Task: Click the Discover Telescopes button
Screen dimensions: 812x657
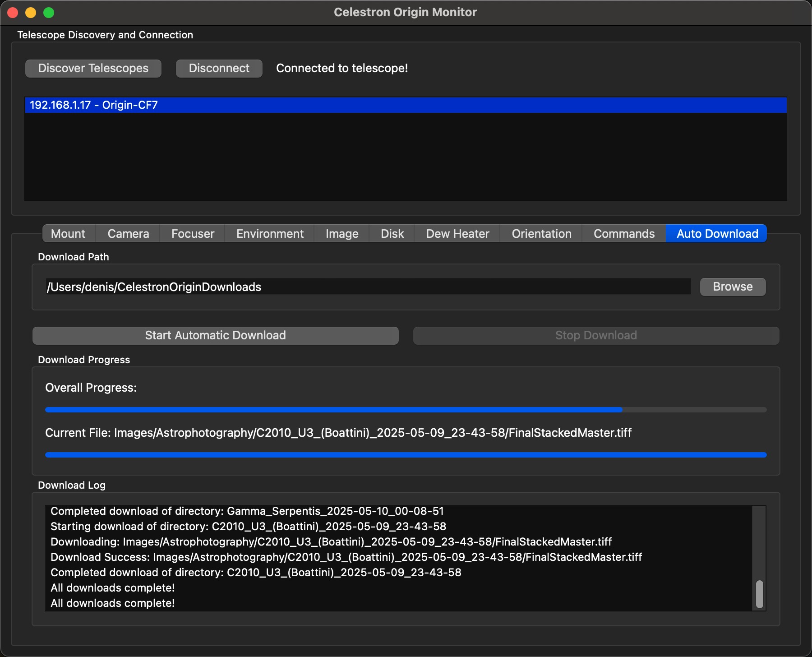Action: tap(93, 69)
